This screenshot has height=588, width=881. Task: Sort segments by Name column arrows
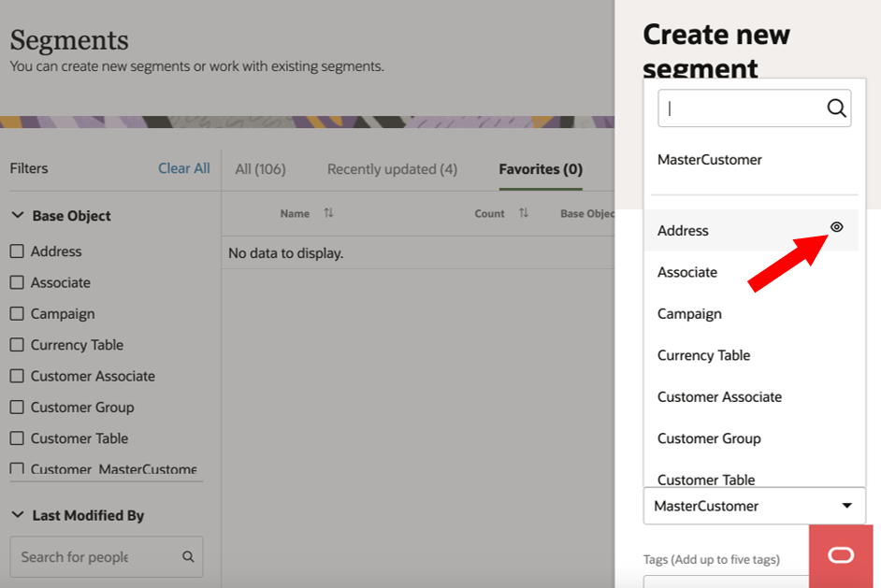[x=328, y=213]
